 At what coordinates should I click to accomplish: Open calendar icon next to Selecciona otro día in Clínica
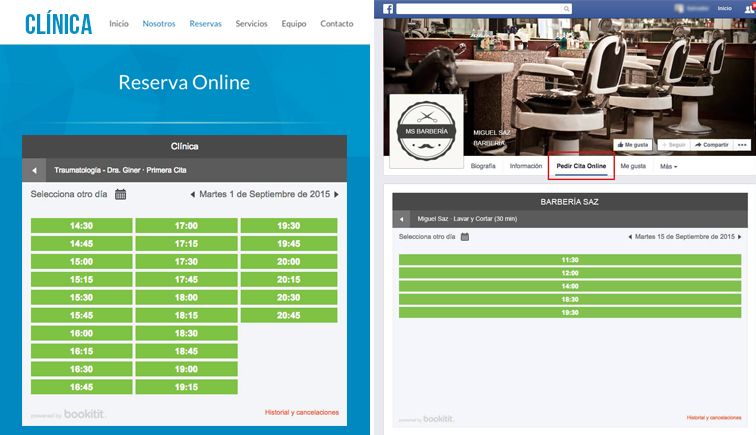(x=121, y=194)
